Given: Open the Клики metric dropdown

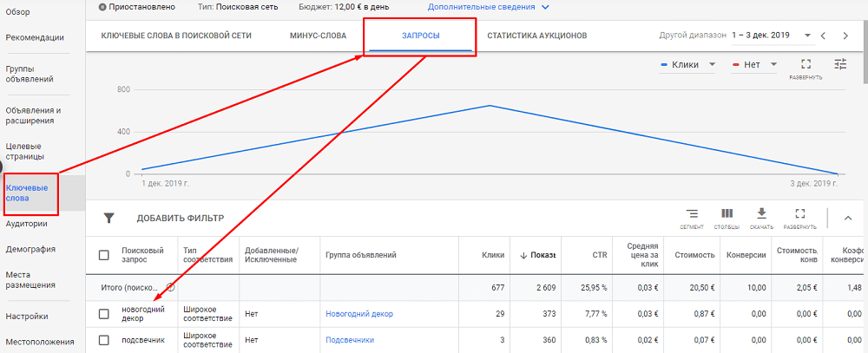Looking at the screenshot, I should tap(688, 65).
